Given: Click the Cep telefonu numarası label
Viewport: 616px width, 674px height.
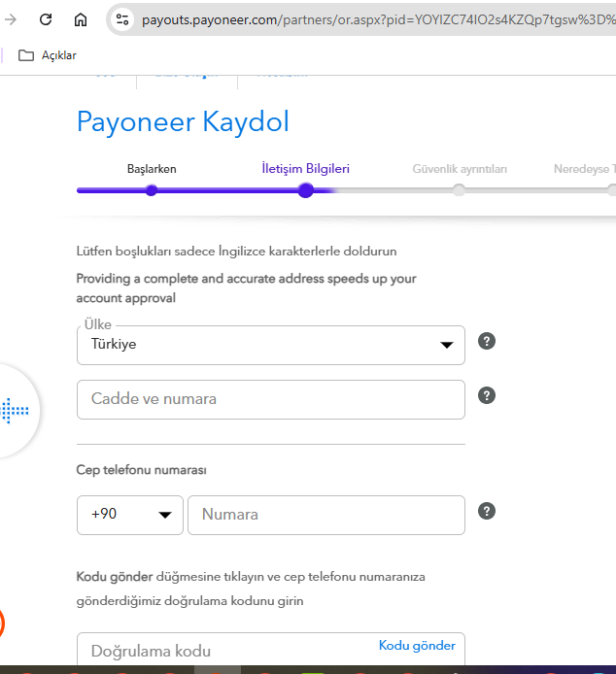Looking at the screenshot, I should [142, 470].
